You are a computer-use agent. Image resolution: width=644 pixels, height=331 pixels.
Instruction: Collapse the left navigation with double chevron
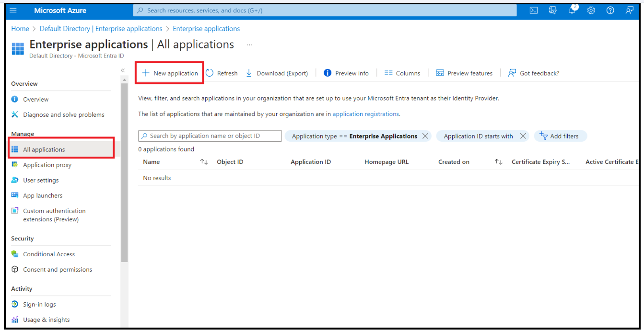(x=123, y=70)
